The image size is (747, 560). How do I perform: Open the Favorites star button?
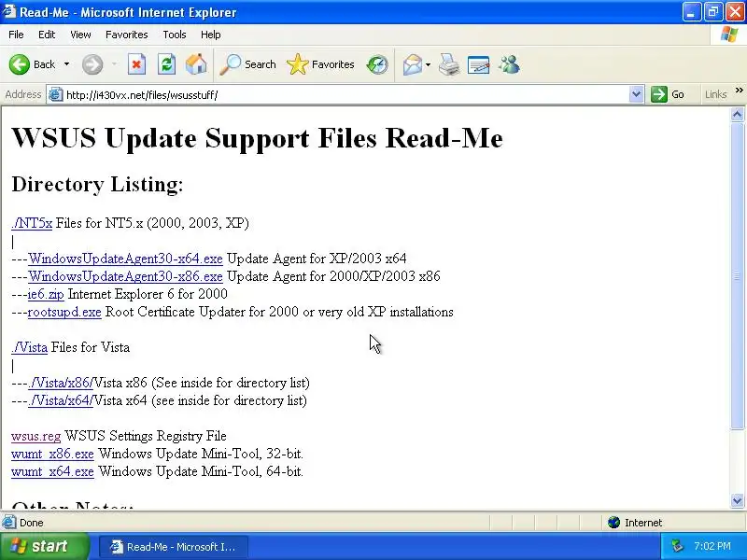click(320, 64)
